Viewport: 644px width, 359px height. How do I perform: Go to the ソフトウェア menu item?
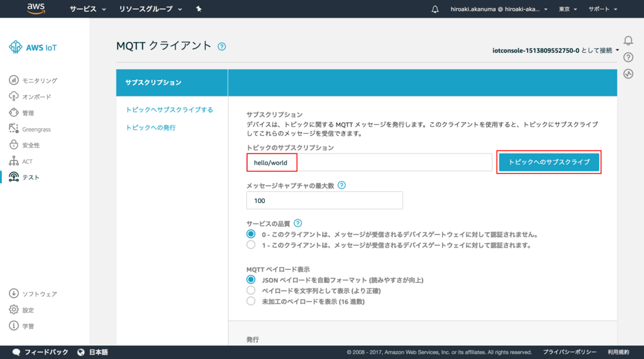40,294
